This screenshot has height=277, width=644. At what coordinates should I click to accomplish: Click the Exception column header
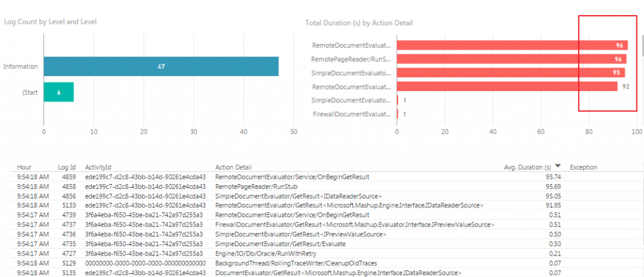(584, 168)
